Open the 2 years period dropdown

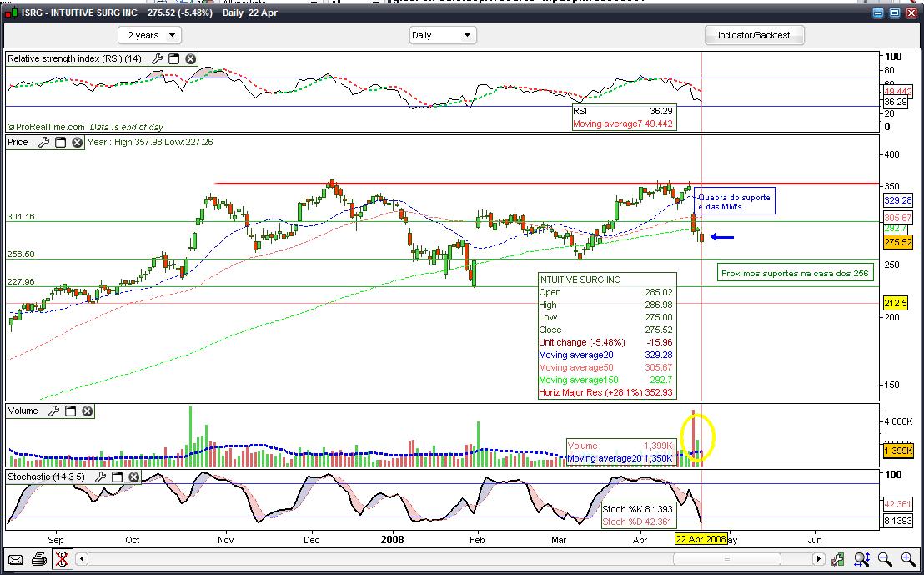tap(149, 35)
